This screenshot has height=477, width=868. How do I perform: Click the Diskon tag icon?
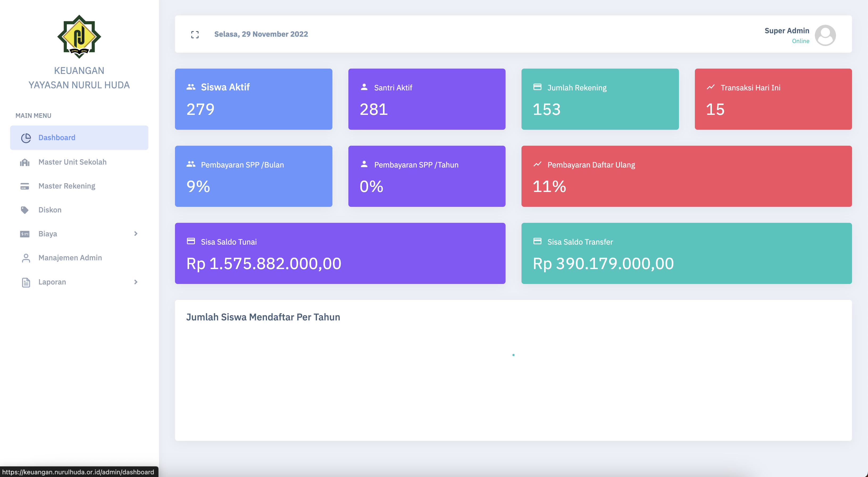25,210
